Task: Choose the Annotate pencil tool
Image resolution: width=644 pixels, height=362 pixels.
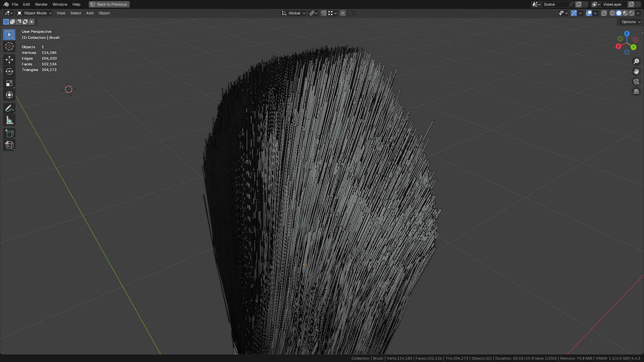Action: [9, 108]
